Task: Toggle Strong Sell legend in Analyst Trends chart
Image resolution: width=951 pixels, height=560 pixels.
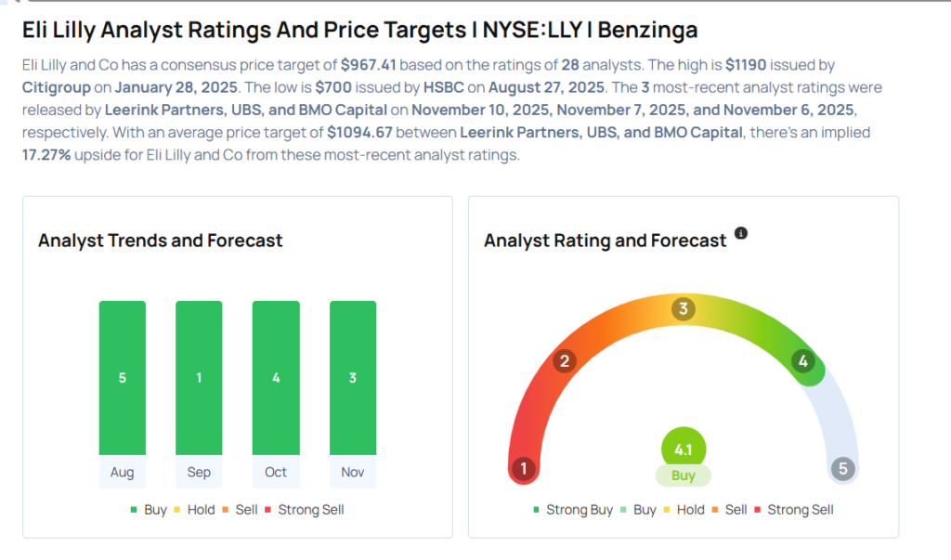Action: (306, 510)
